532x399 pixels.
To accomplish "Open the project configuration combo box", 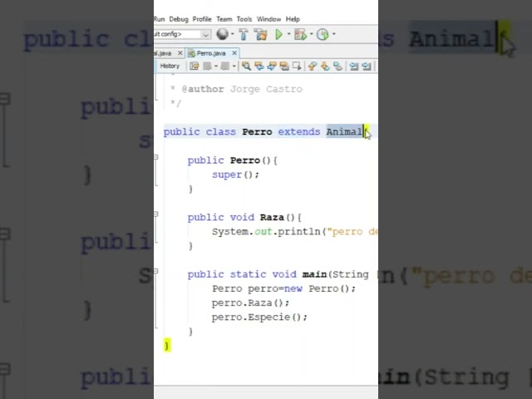I will (183, 34).
